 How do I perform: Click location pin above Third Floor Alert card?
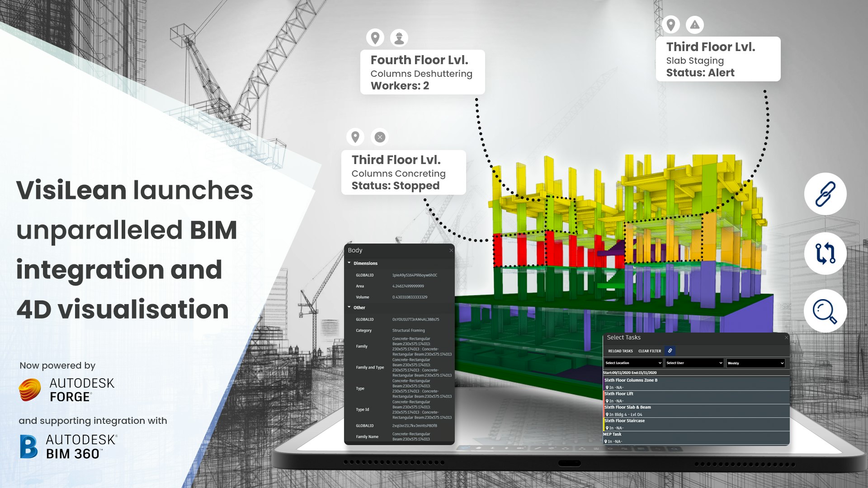[x=671, y=25]
